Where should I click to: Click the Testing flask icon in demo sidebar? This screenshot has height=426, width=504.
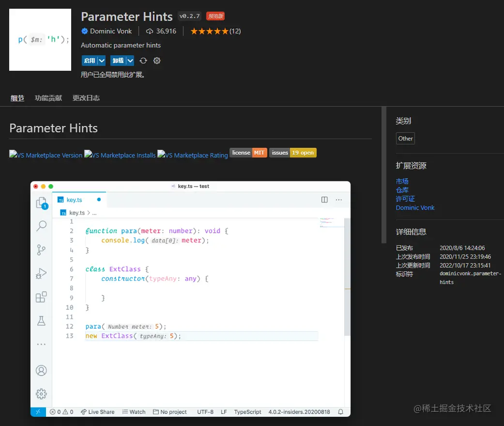click(41, 321)
